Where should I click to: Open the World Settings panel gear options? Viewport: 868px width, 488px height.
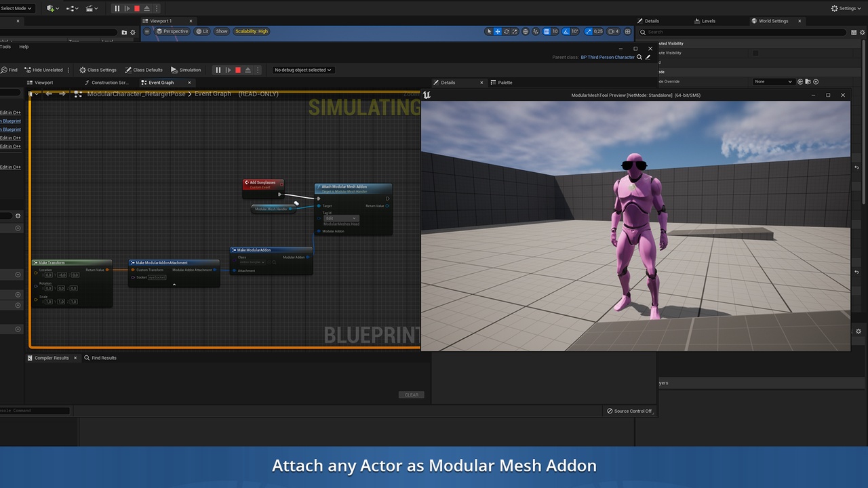tap(863, 32)
